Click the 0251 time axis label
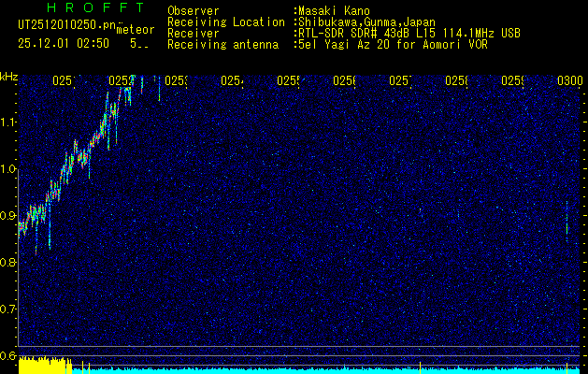This screenshot has height=374, width=588. [64, 80]
